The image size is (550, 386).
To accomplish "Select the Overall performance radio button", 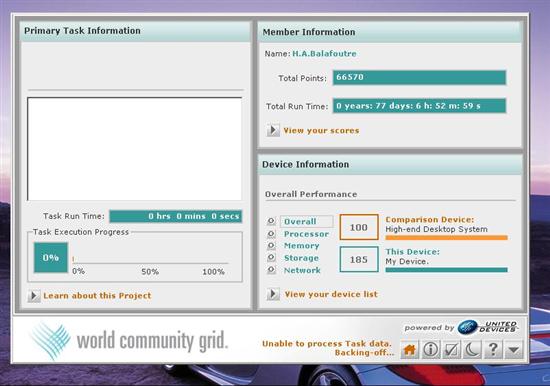I will click(271, 221).
